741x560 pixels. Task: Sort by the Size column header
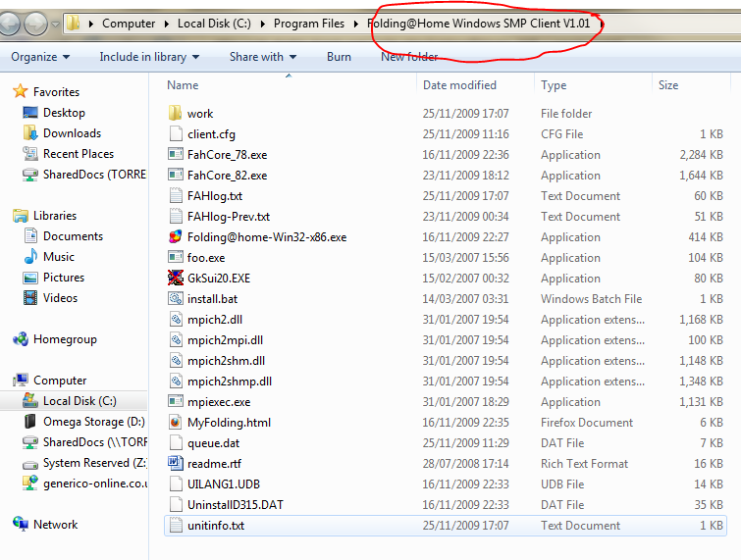tap(668, 85)
